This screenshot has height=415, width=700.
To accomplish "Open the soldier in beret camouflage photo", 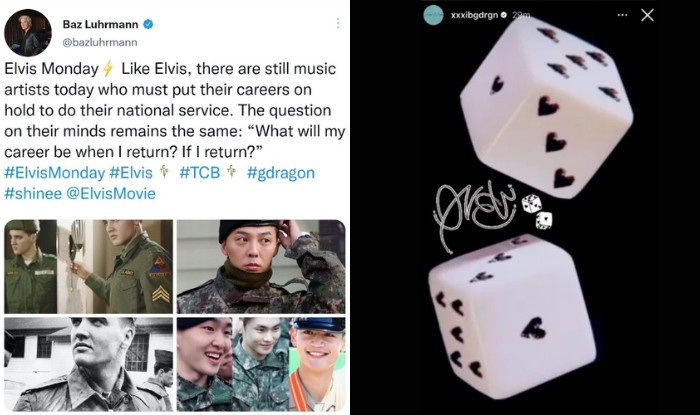I will click(261, 266).
